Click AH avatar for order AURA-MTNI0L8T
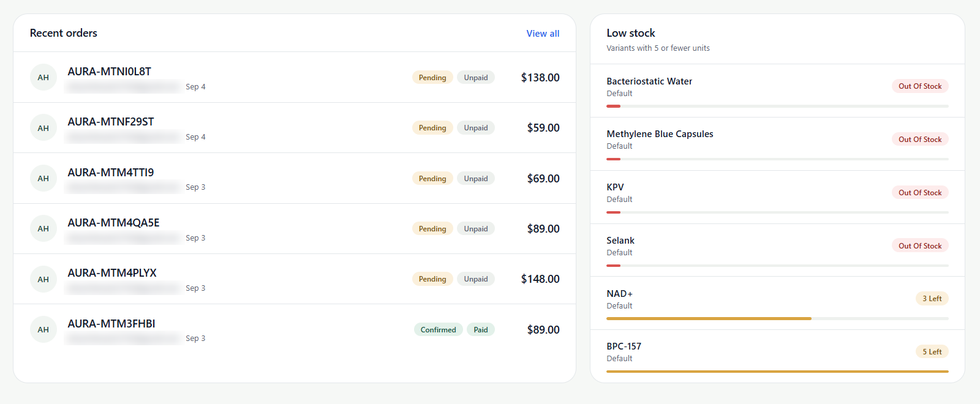This screenshot has height=404, width=980. coord(43,77)
